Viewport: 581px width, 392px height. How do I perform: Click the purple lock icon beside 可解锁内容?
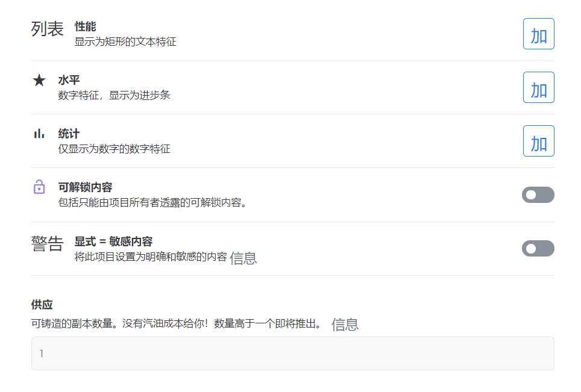(39, 187)
